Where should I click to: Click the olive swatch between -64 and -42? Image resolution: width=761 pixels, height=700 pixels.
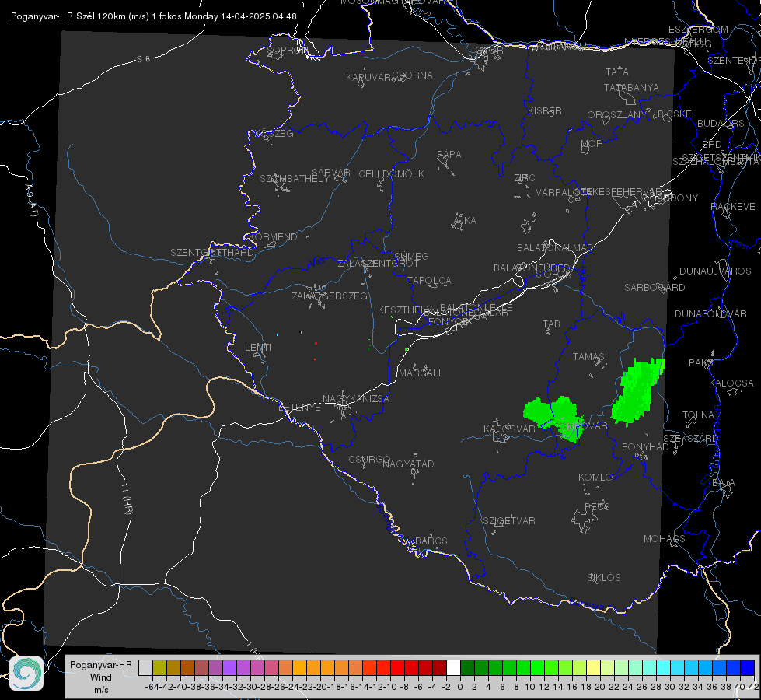(159, 667)
